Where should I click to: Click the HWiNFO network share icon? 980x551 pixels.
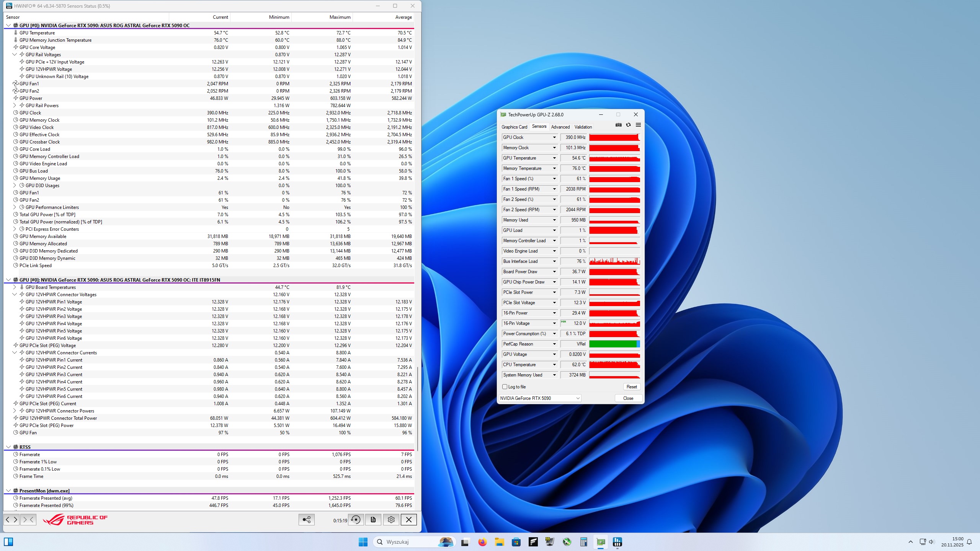coord(307,520)
